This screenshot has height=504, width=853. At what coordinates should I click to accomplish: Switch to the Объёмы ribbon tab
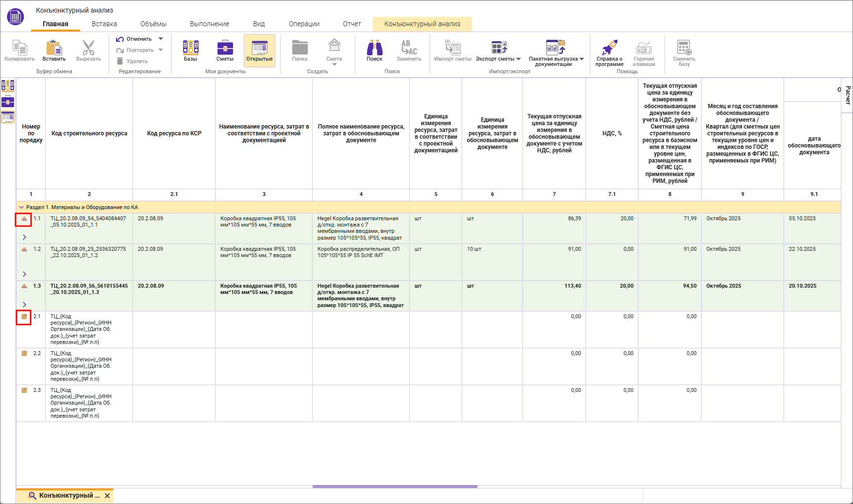pos(153,24)
